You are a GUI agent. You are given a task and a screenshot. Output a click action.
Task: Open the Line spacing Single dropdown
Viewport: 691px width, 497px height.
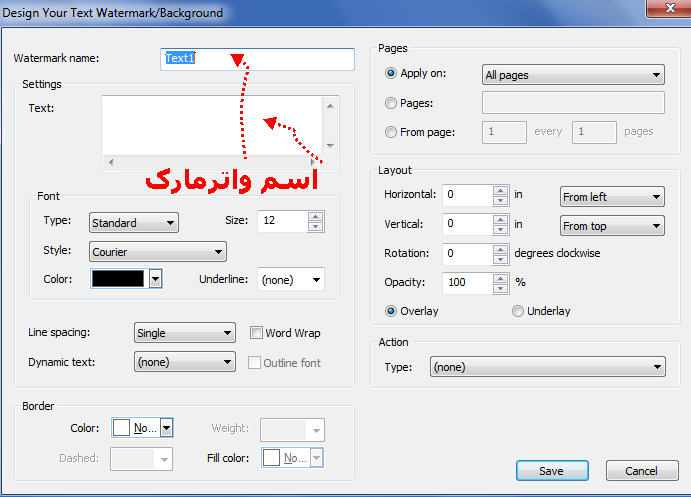[x=184, y=333]
